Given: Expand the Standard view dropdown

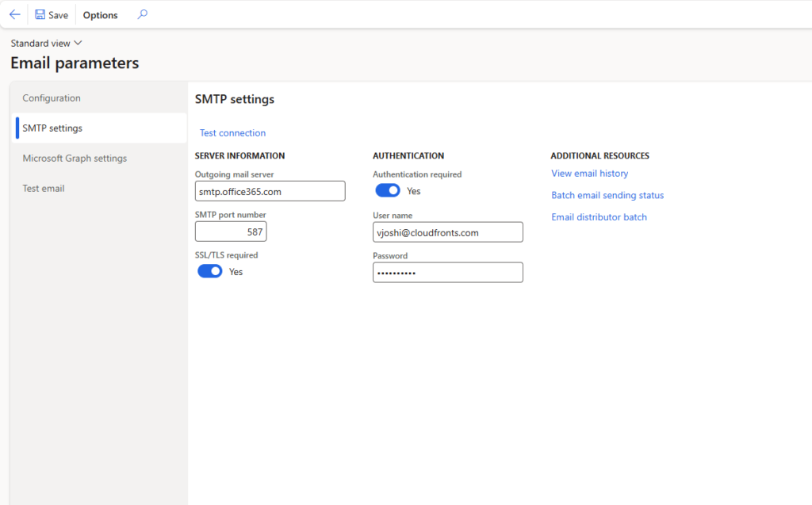Looking at the screenshot, I should point(46,44).
